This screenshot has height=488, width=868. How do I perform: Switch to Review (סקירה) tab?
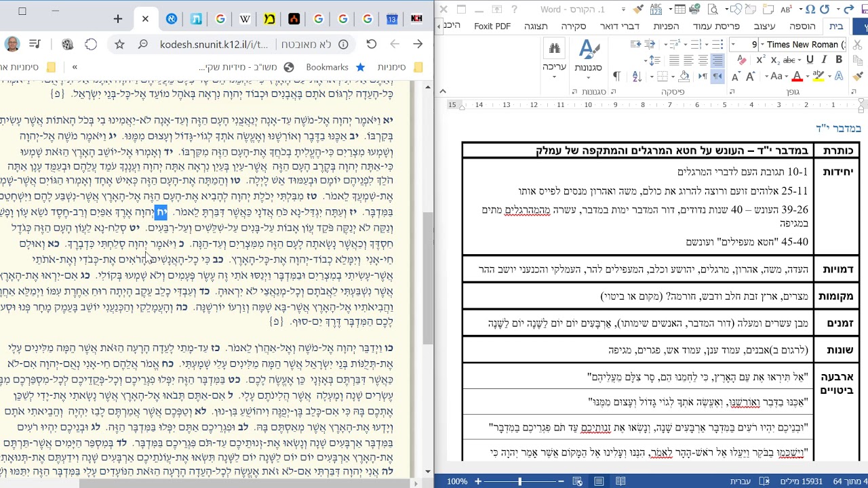pyautogui.click(x=574, y=26)
